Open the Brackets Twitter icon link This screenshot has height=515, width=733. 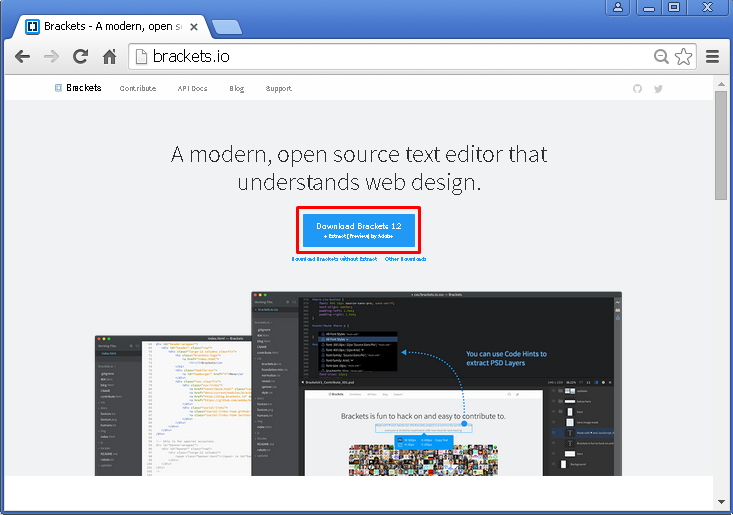coord(658,88)
